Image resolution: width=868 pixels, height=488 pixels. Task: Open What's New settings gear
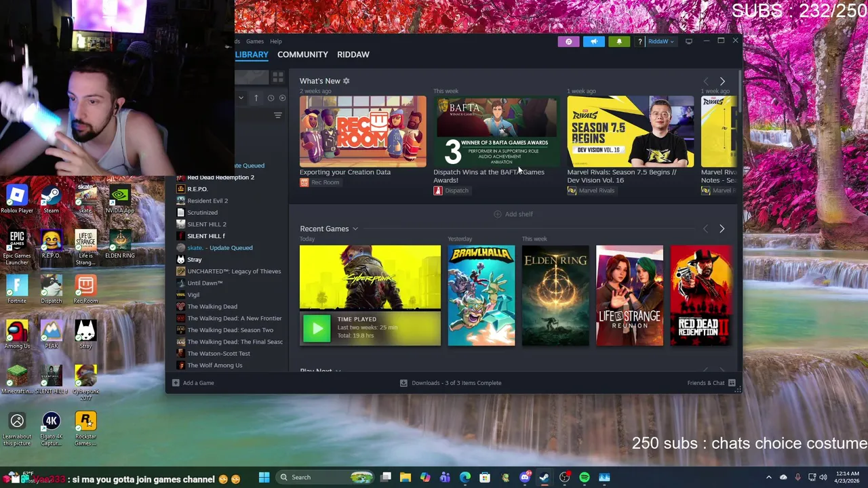pyautogui.click(x=346, y=81)
